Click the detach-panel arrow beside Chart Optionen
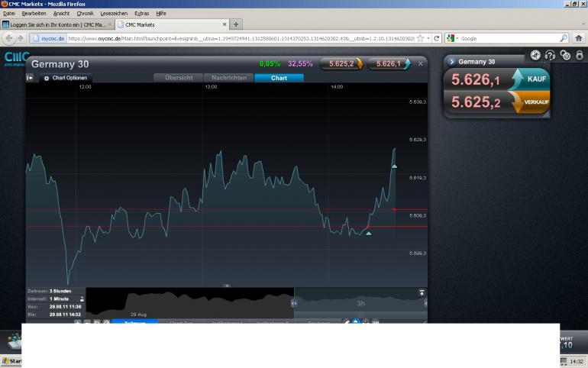 pos(30,78)
